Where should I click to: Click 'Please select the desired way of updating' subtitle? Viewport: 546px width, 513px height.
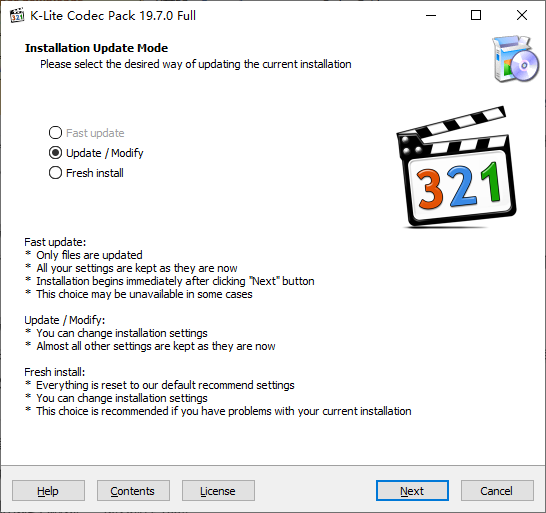click(196, 64)
